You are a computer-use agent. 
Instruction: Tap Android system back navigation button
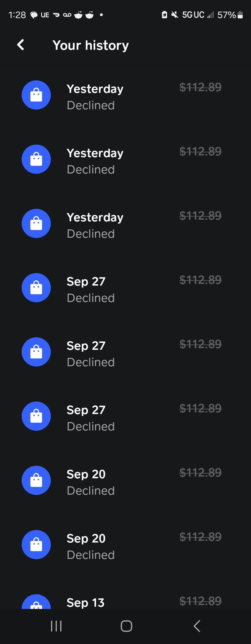coord(197,626)
